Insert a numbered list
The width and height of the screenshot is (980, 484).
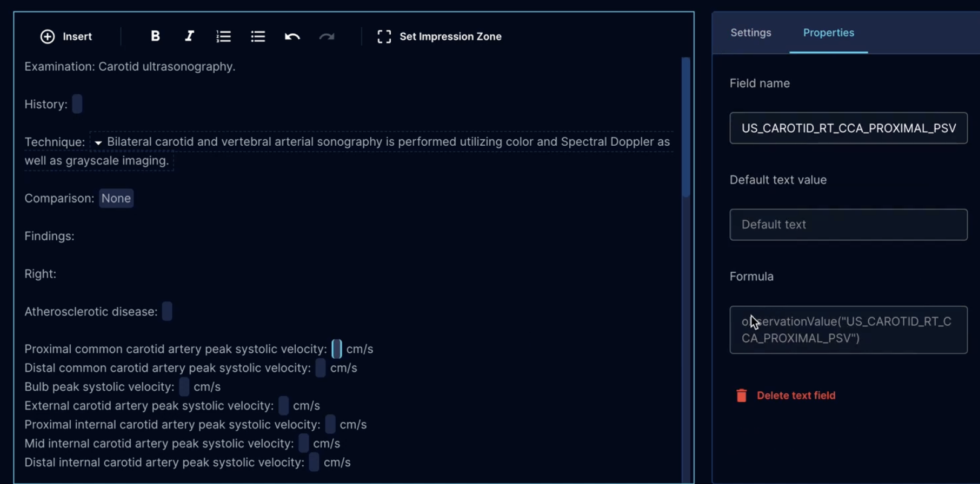pos(224,36)
